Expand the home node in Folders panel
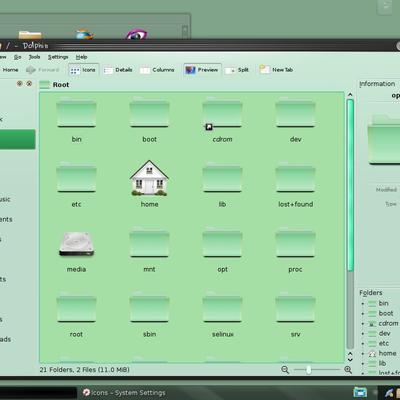 [363, 354]
